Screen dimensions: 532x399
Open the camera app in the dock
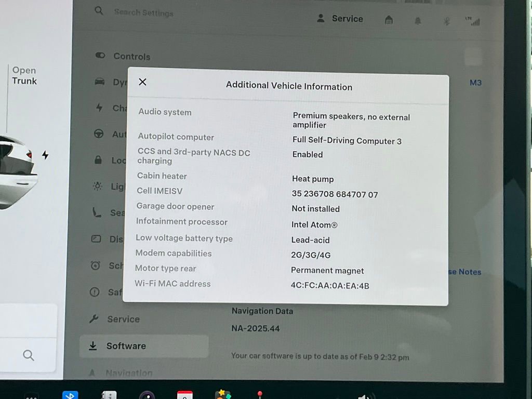point(147,395)
